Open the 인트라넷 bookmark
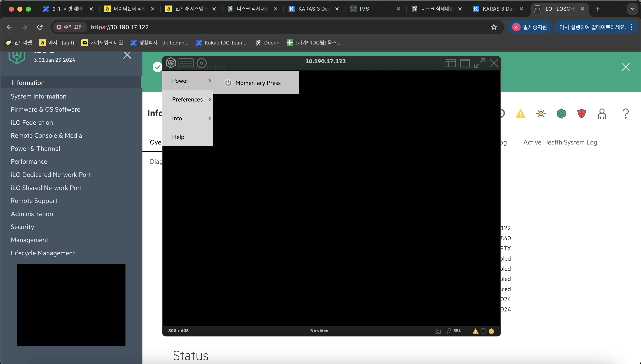 (19, 43)
